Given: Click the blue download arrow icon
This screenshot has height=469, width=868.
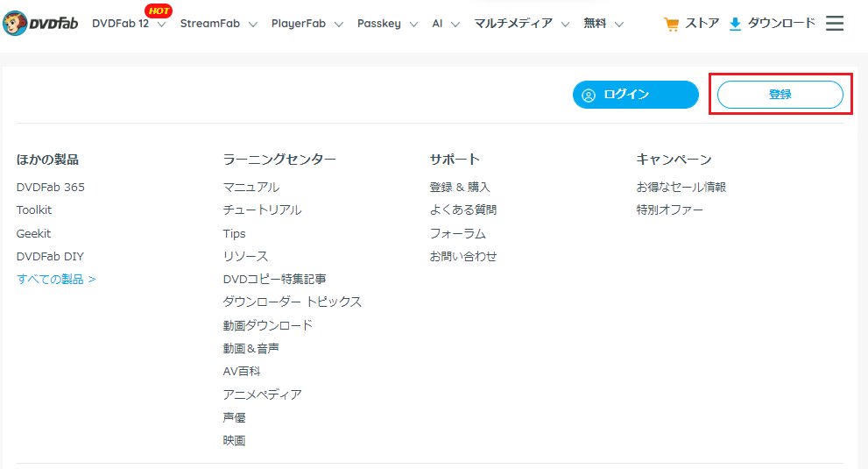Looking at the screenshot, I should coord(735,24).
